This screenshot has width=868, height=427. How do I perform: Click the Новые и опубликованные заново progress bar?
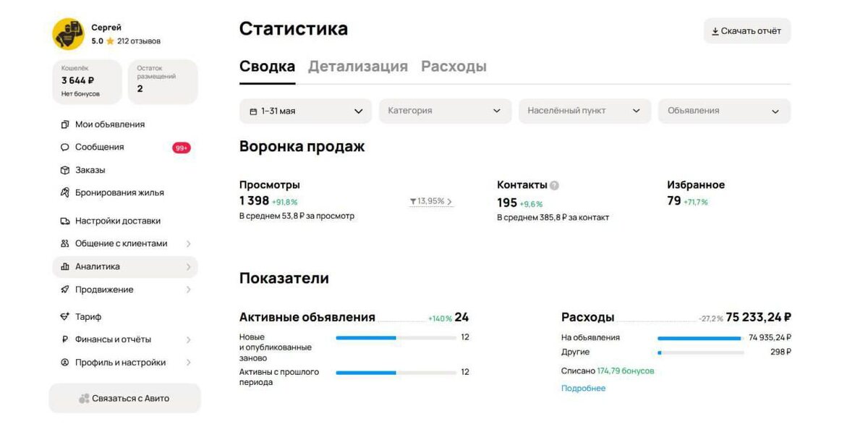point(395,337)
